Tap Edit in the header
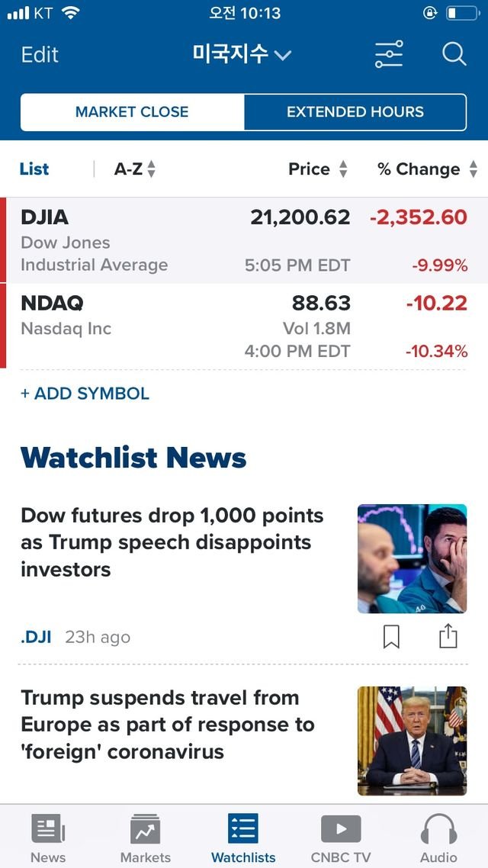The width and height of the screenshot is (488, 868). coord(40,55)
